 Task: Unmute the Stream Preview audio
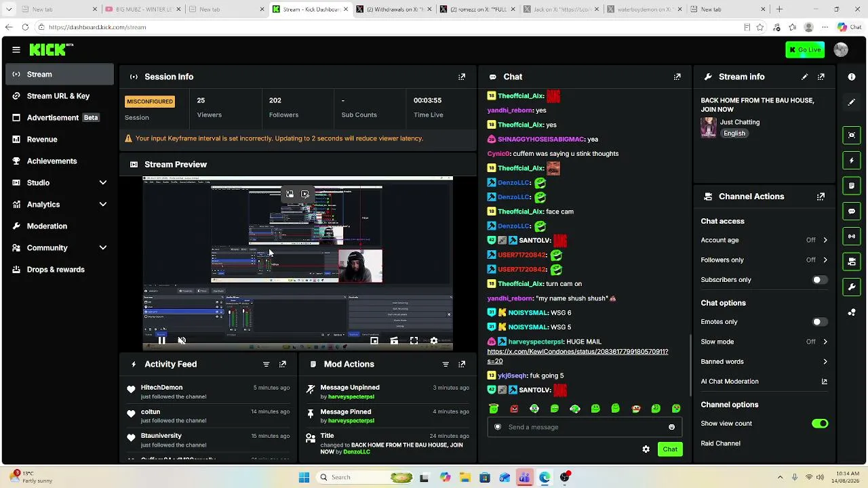(182, 341)
